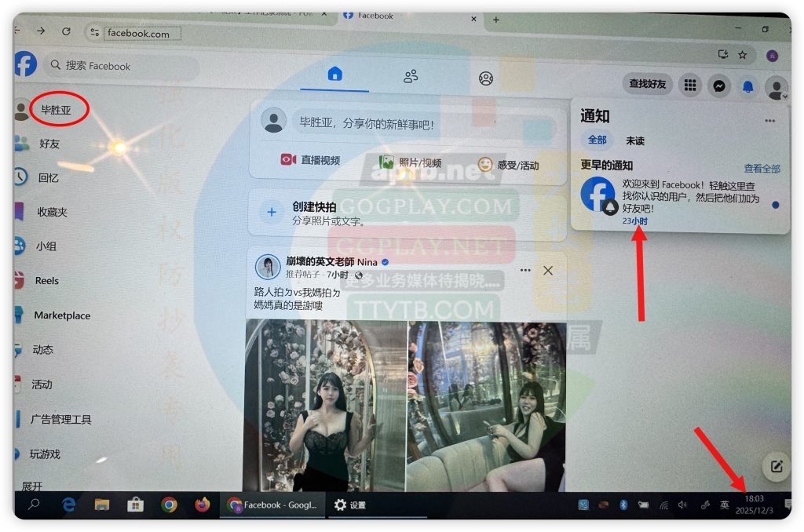Open the three-dot menu on Nina's post

click(524, 270)
